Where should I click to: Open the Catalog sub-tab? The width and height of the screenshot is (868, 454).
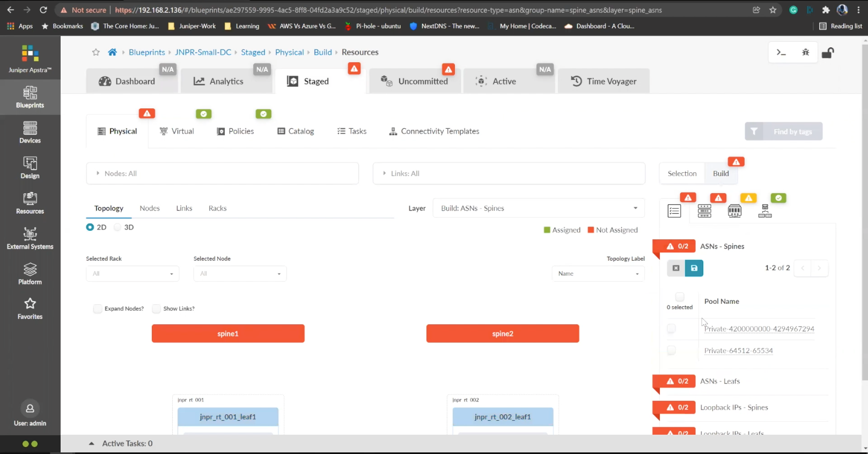(296, 131)
